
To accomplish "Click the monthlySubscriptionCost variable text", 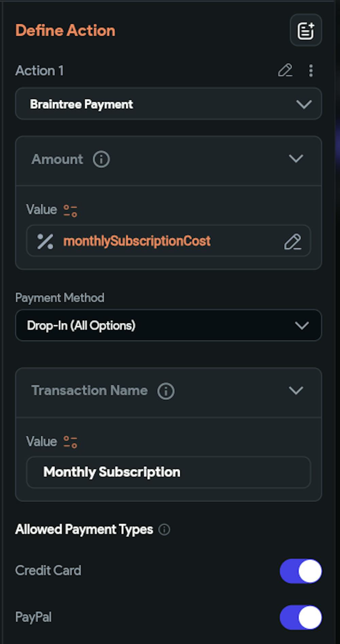I will click(137, 241).
